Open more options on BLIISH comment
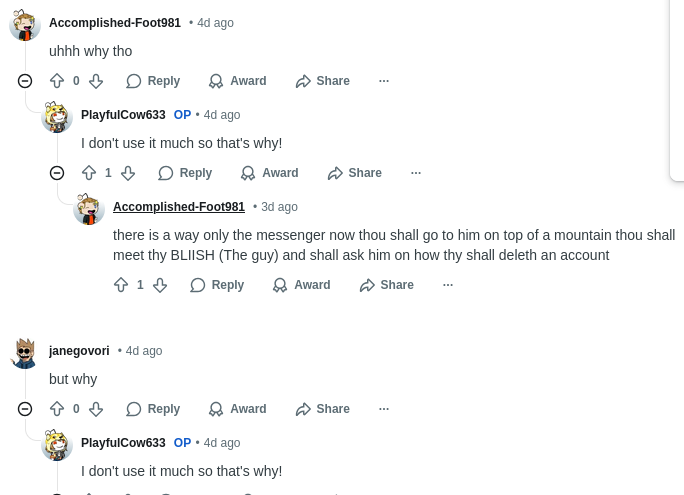The width and height of the screenshot is (684, 495). (448, 285)
